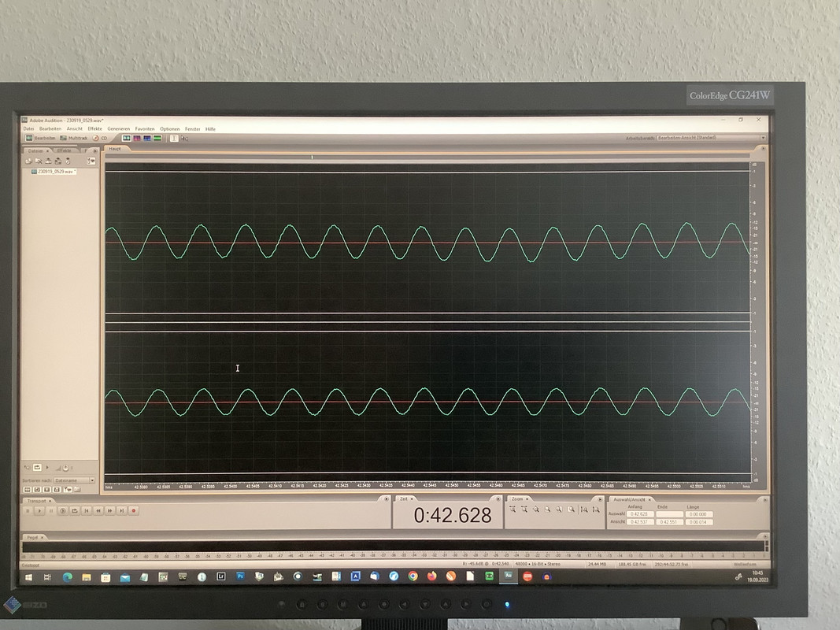Close the Transport panel tab

50,501
